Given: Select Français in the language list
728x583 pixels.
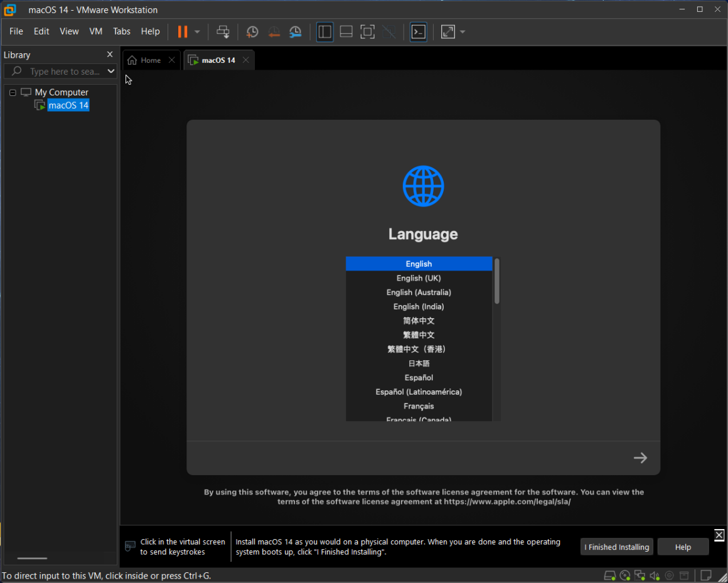Looking at the screenshot, I should coord(419,406).
